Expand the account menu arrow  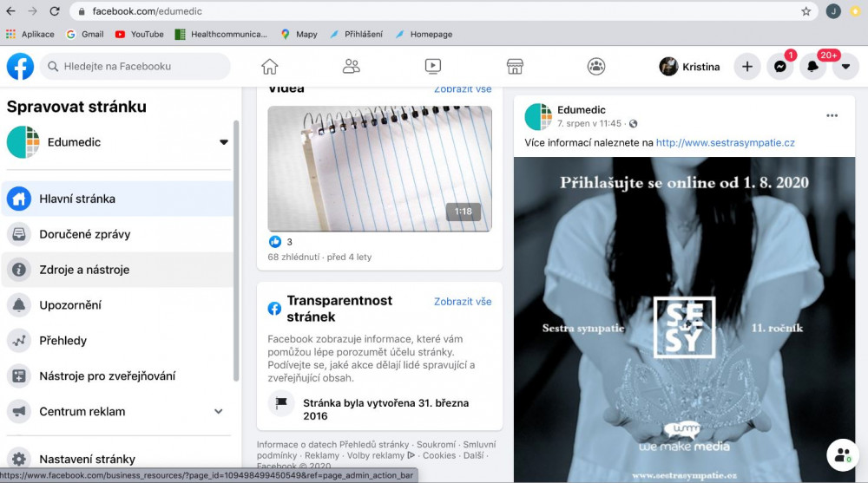pyautogui.click(x=845, y=67)
